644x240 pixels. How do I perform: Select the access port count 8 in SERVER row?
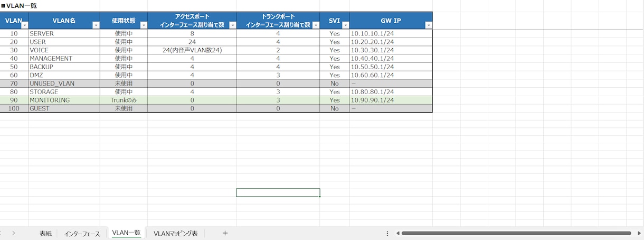tap(192, 33)
